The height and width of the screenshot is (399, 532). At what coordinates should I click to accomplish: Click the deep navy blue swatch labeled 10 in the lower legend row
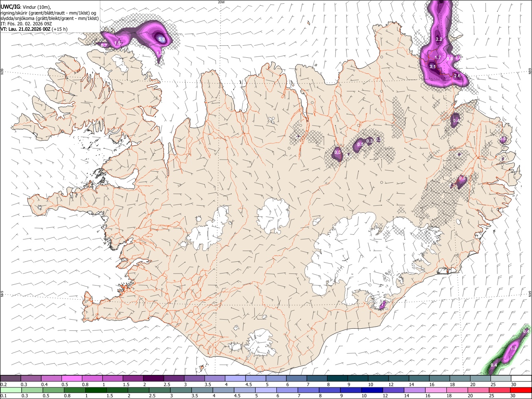tap(372, 390)
